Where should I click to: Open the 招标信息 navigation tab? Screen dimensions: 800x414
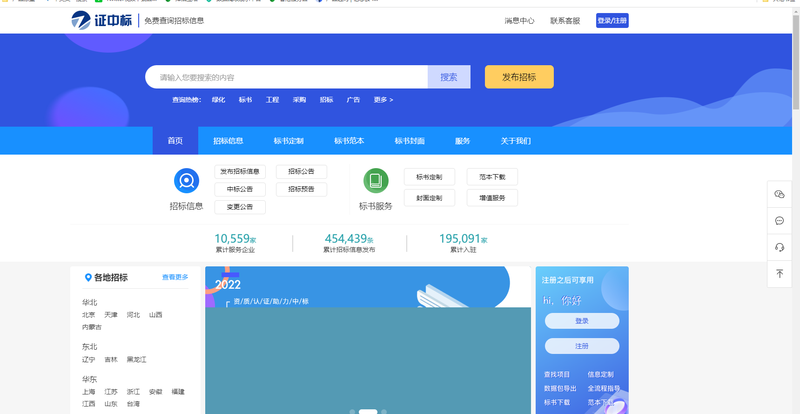coord(228,141)
